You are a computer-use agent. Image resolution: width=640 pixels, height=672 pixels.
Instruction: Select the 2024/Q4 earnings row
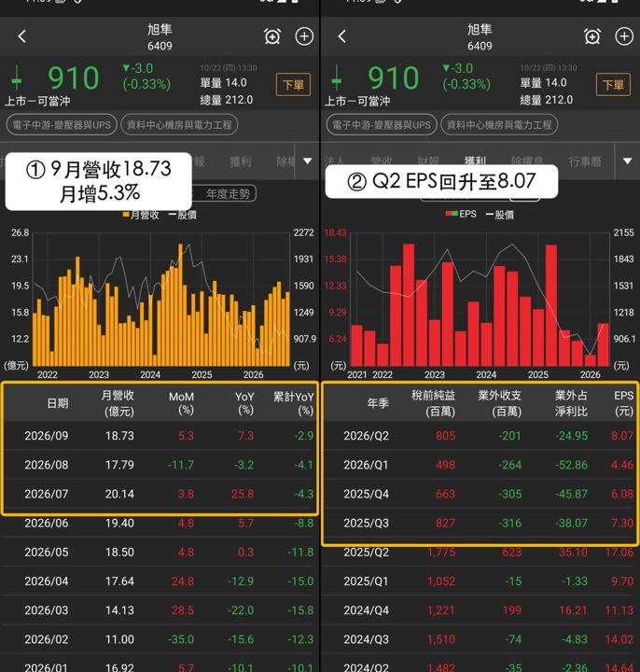point(480,610)
